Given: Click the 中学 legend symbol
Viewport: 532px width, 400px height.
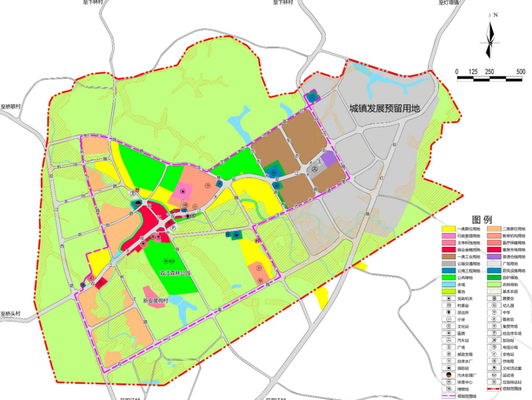Looking at the screenshot, I should click(x=494, y=312).
